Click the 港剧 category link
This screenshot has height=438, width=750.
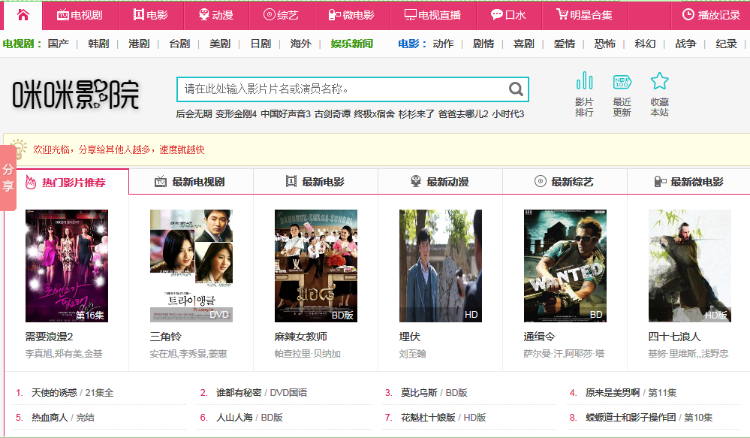point(139,44)
